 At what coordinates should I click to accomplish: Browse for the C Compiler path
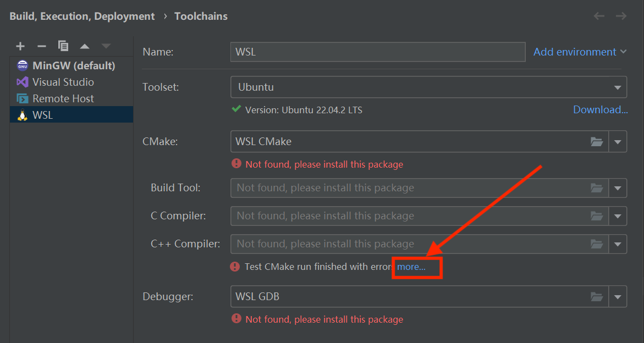pos(597,215)
